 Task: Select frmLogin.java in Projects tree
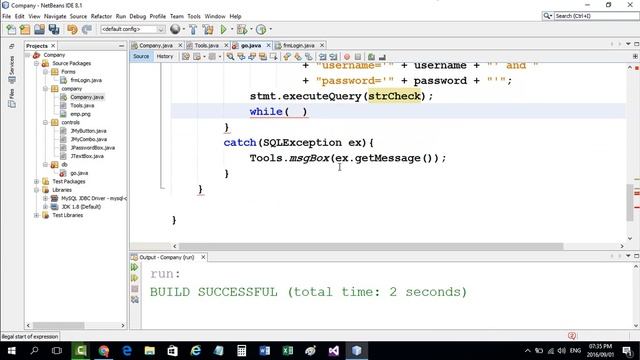pos(86,80)
